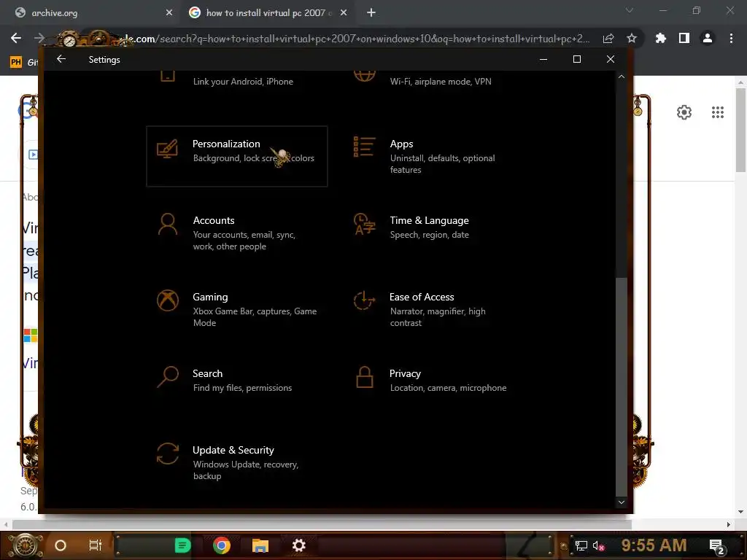Screen dimensions: 747x560
Task: Click muted volume tray icon
Action: [598, 545]
